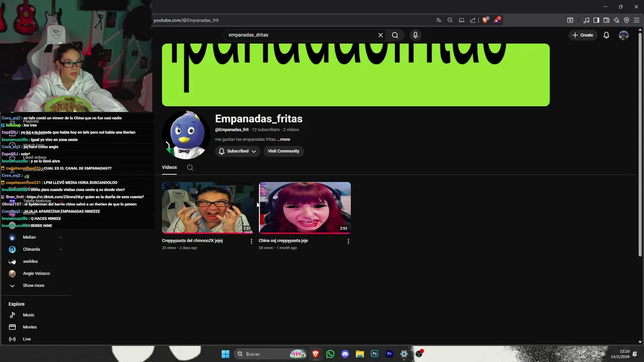Screen dimensions: 644x362
Task: Toggle the Brave sidebar panel icon
Action: [x=596, y=20]
